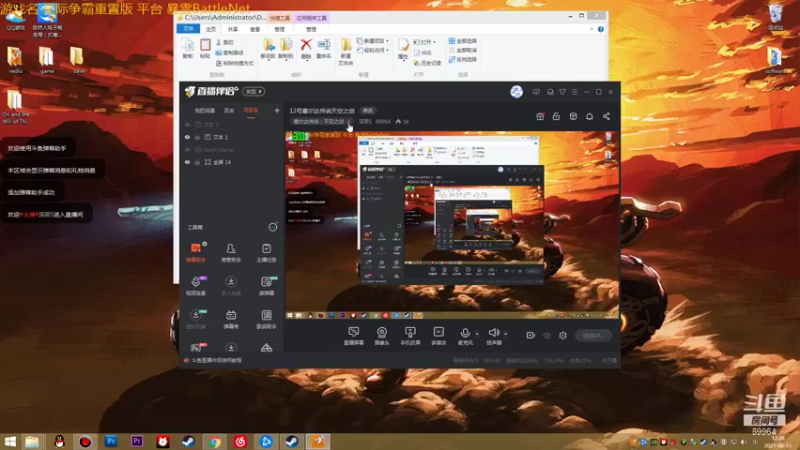Expand Explorer 移动到 move-to dropdown
Screen dimensions: 800x450
[268, 59]
